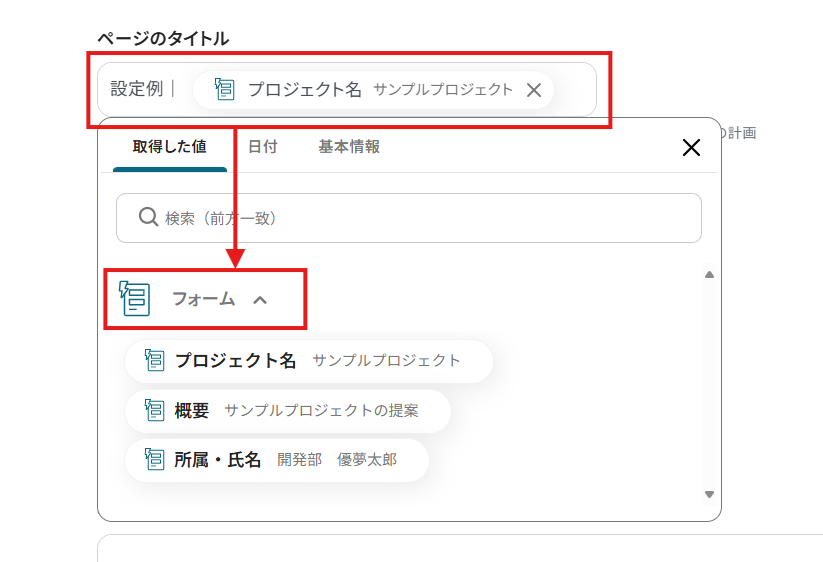
Task: Click the プロジェクト名 list item icon
Action: [154, 361]
